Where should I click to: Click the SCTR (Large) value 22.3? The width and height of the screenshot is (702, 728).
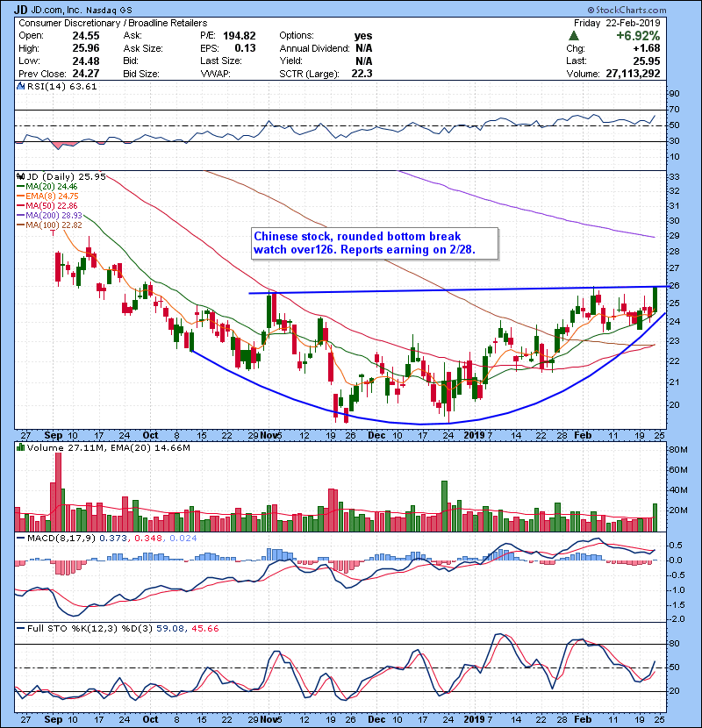point(362,74)
